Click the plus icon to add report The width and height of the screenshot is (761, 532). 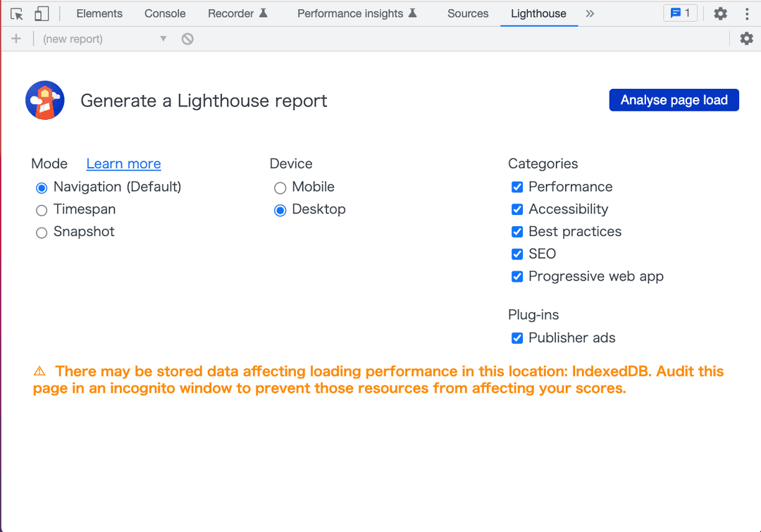pos(16,39)
